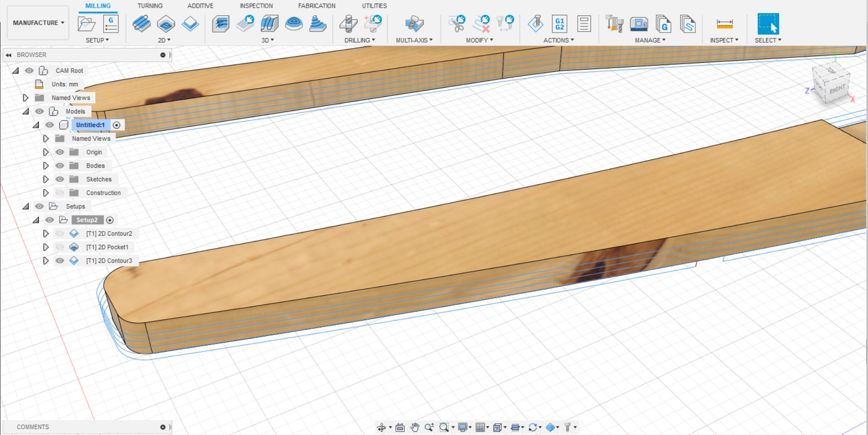Activate Setup2 using its radio button
The image size is (868, 435).
110,220
